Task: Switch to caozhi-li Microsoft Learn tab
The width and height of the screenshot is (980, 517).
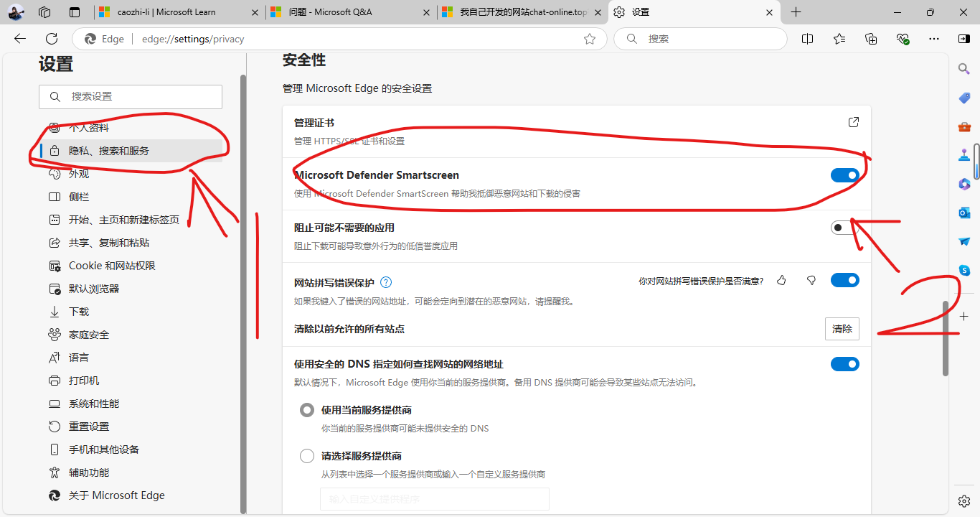Action: click(179, 12)
